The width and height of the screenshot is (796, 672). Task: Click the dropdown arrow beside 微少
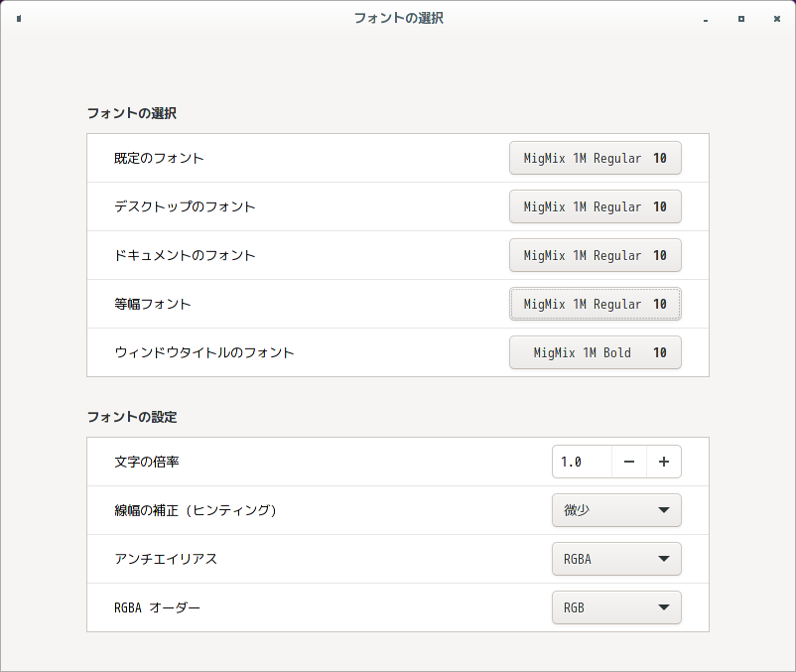tap(664, 510)
